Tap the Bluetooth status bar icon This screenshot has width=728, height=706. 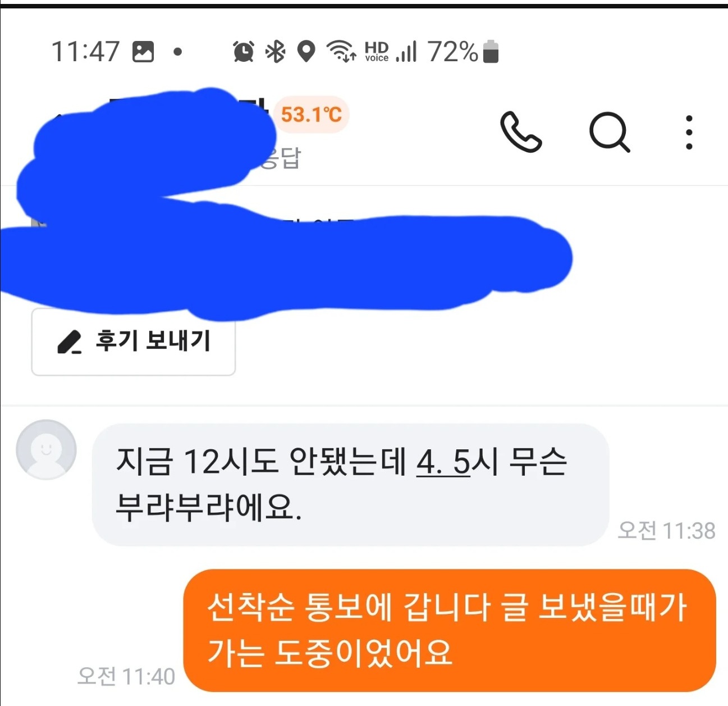(275, 52)
